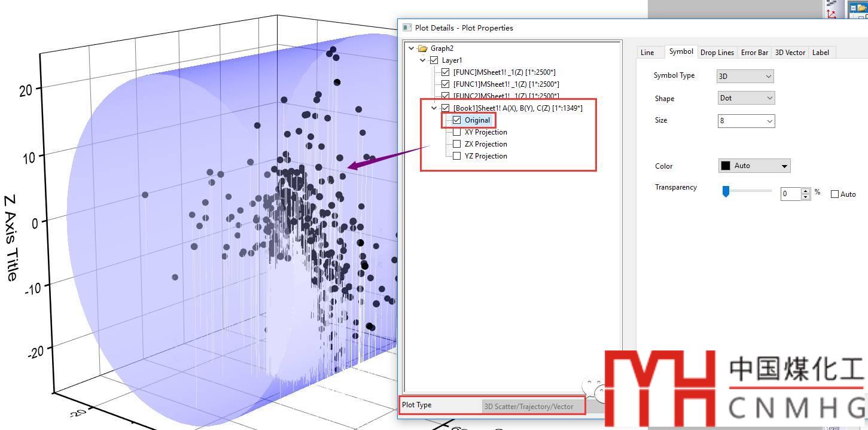Uncheck the Original plot checkbox

(x=457, y=120)
